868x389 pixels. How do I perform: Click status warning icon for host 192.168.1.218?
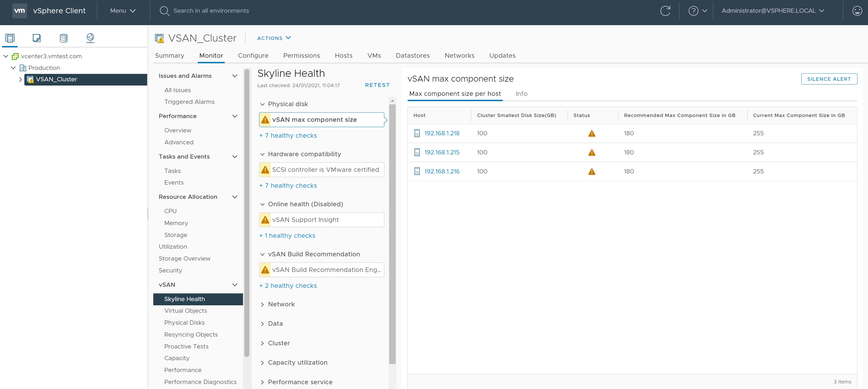592,133
